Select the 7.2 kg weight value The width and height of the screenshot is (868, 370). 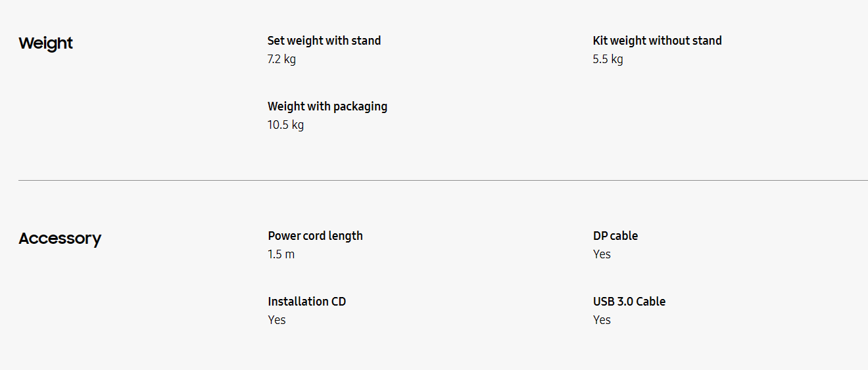click(x=281, y=59)
